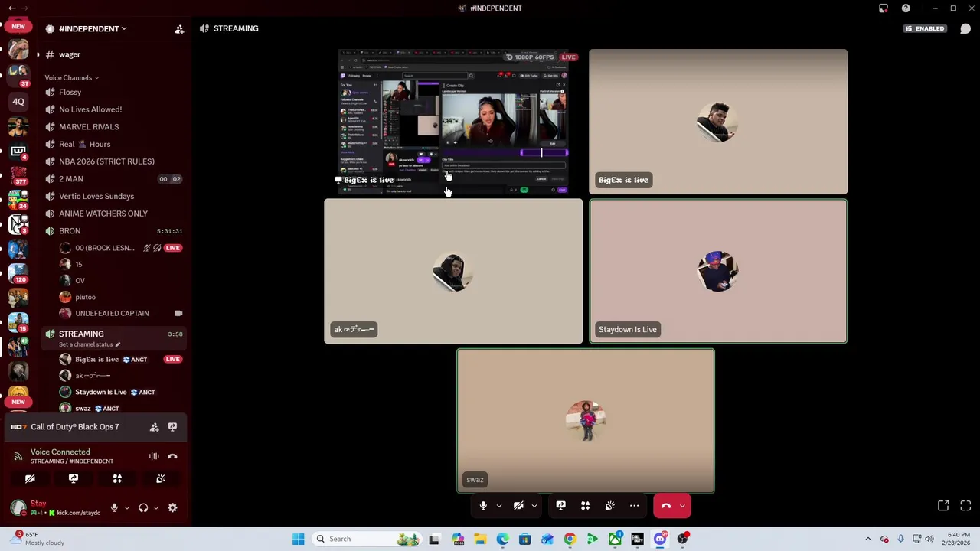Share your screen from the Voice Connected panel

tap(73, 478)
